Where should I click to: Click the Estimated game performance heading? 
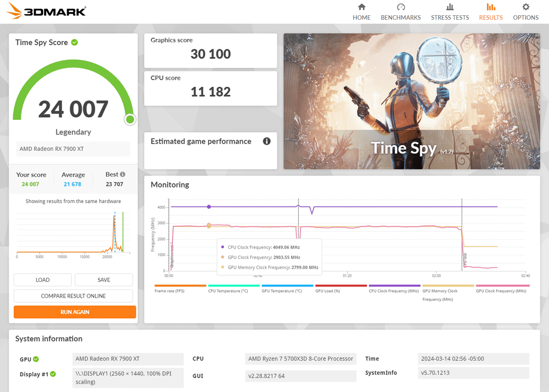click(201, 141)
